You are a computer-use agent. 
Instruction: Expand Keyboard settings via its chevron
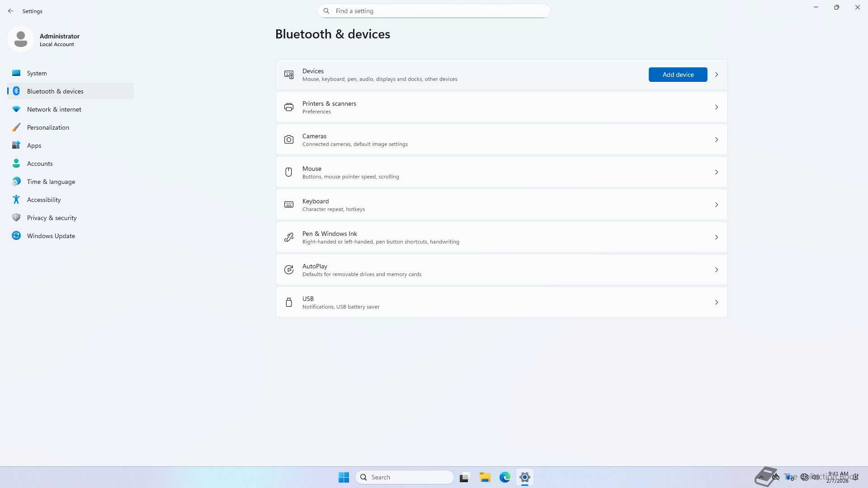pyautogui.click(x=717, y=205)
